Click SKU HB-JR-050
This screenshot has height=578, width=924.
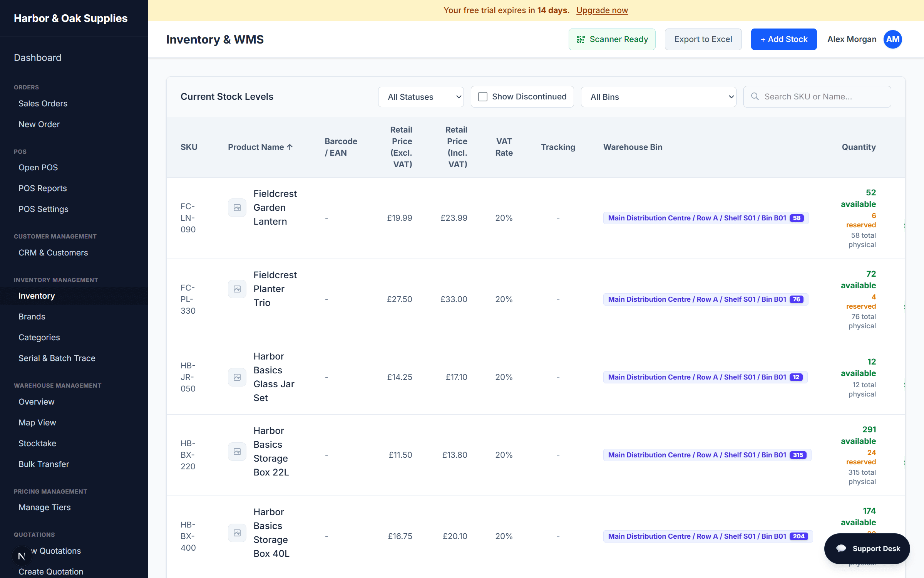188,377
